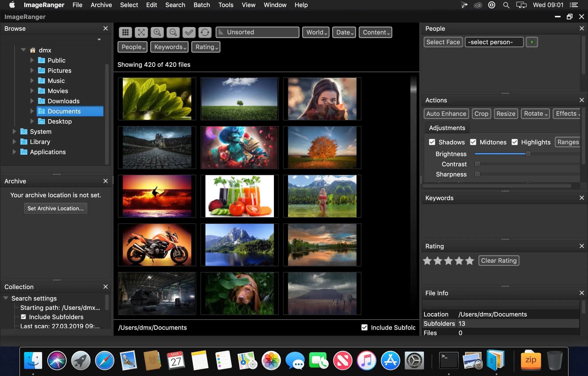This screenshot has width=588, height=376.
Task: Click the zoom out icon
Action: point(173,32)
